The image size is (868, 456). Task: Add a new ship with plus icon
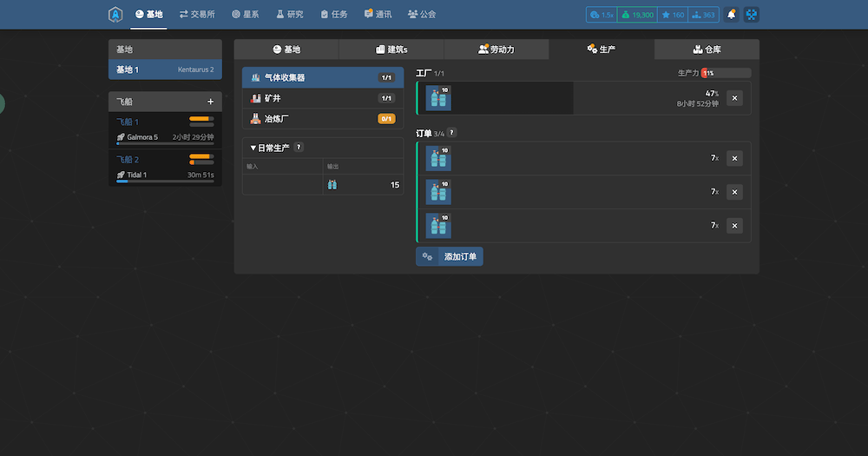[210, 102]
